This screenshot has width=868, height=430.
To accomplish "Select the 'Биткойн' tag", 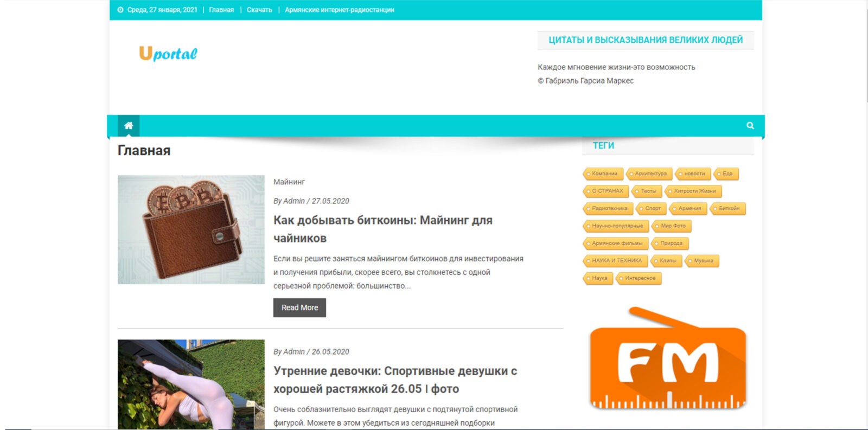I will pos(729,208).
